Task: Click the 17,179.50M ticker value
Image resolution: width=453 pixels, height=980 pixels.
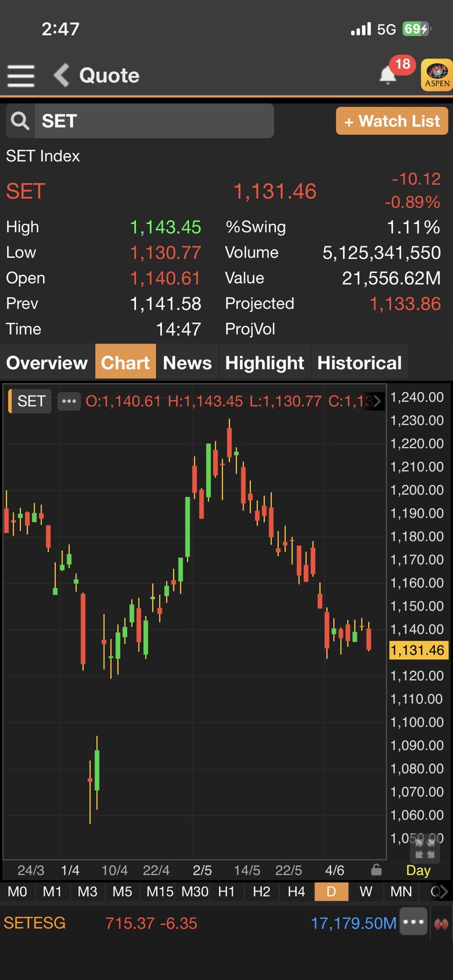Action: pos(354,923)
